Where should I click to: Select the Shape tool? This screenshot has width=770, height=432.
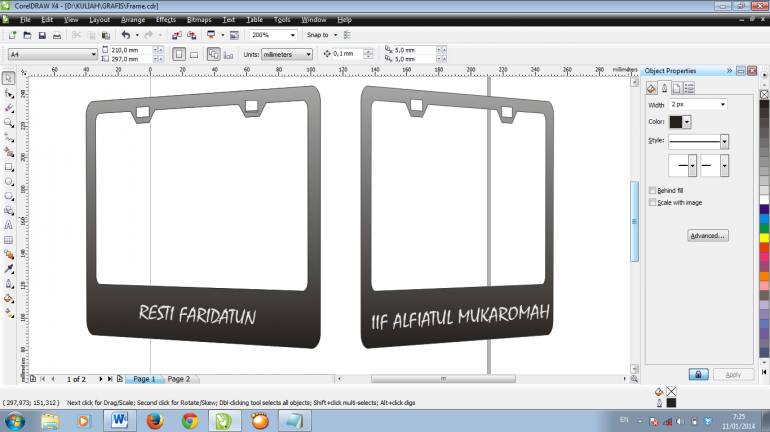tap(8, 93)
